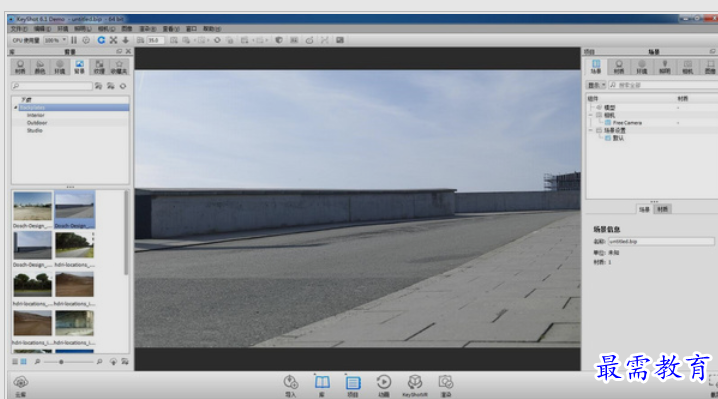Click the upload-to-cloud icon below thumbnails
The height and width of the screenshot is (399, 718).
pos(113,361)
